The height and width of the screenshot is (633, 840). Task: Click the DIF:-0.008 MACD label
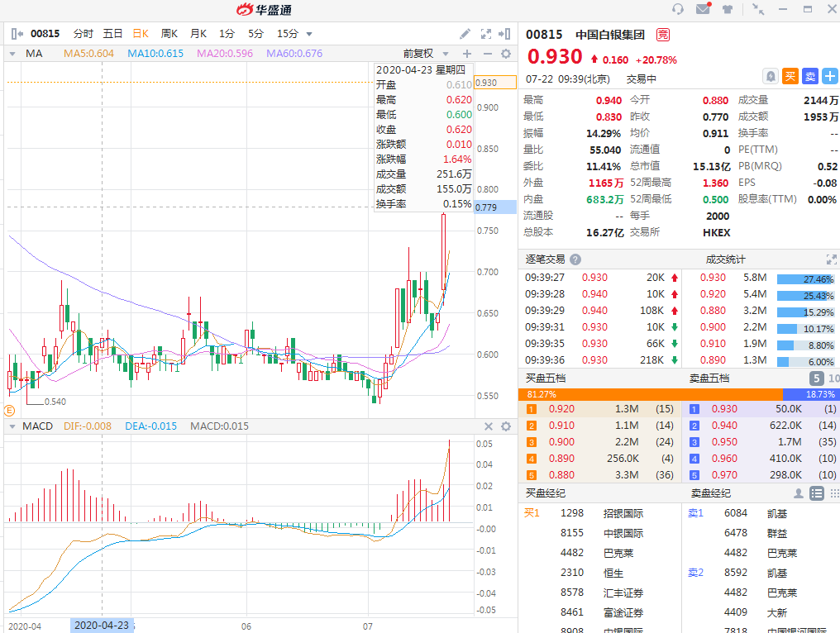click(88, 426)
